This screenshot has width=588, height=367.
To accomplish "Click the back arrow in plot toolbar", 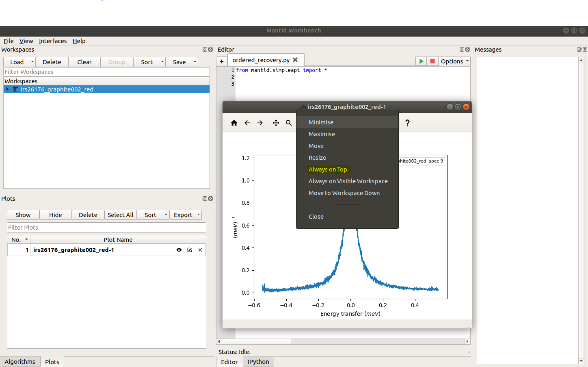I will (x=247, y=123).
